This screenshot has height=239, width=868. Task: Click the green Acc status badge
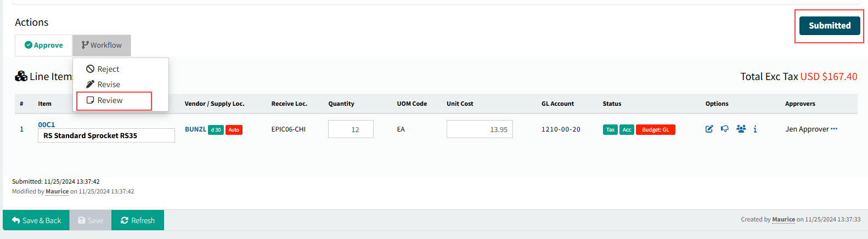coord(627,130)
